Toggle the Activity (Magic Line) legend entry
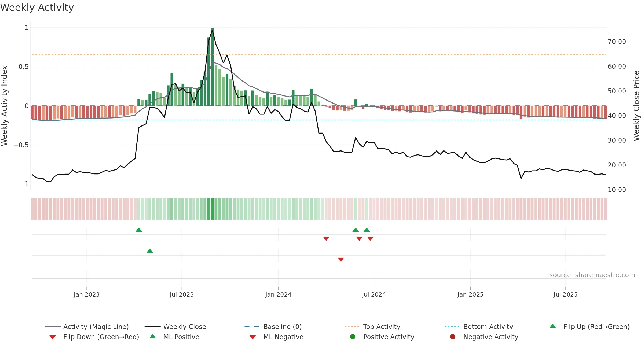Viewport: 644px width, 362px height. [x=87, y=327]
